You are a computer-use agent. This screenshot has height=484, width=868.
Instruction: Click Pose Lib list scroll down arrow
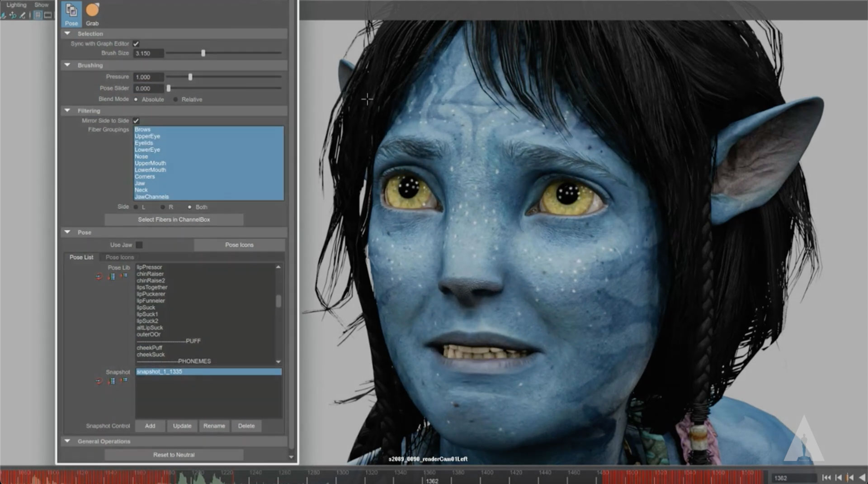278,361
